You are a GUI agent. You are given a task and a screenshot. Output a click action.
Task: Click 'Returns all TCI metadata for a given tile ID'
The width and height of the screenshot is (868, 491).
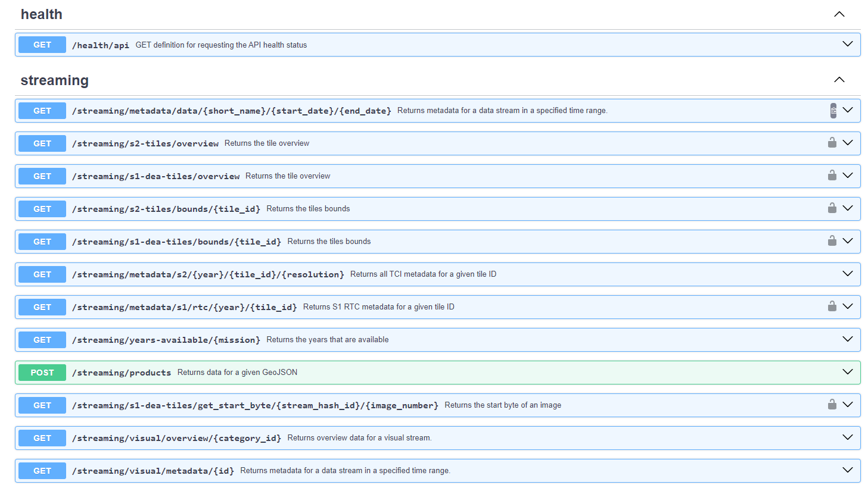coord(423,274)
